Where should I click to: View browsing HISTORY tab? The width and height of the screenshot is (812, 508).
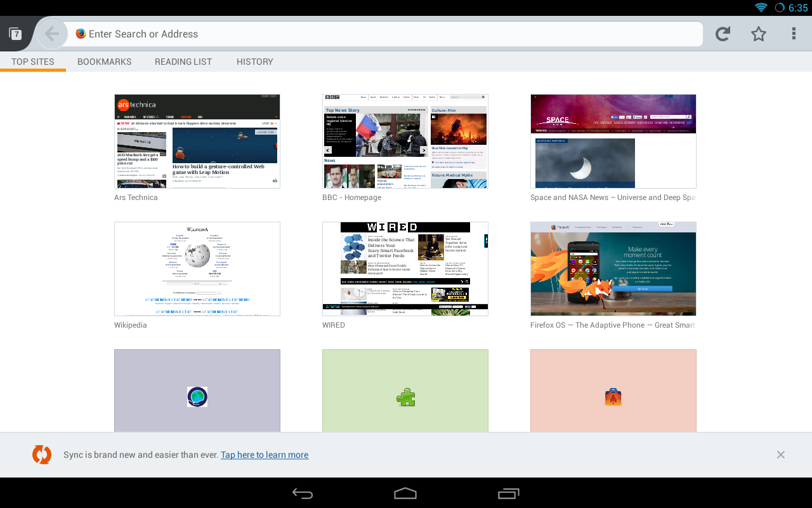[254, 62]
